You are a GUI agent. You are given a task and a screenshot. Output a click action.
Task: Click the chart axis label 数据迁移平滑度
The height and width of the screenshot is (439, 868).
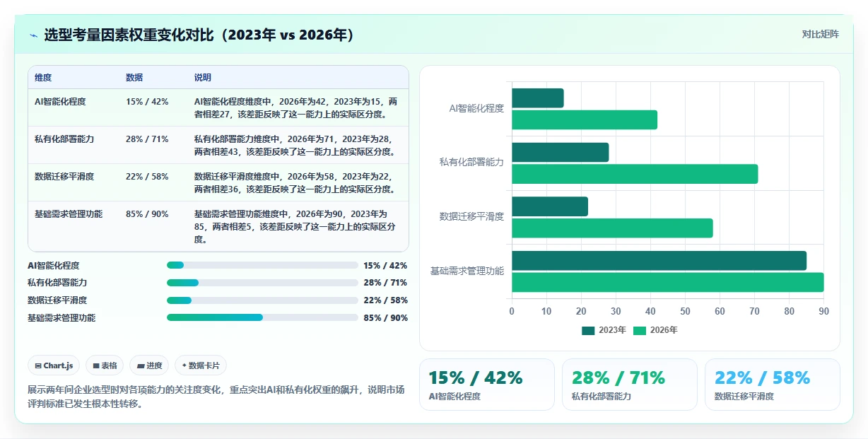click(471, 216)
